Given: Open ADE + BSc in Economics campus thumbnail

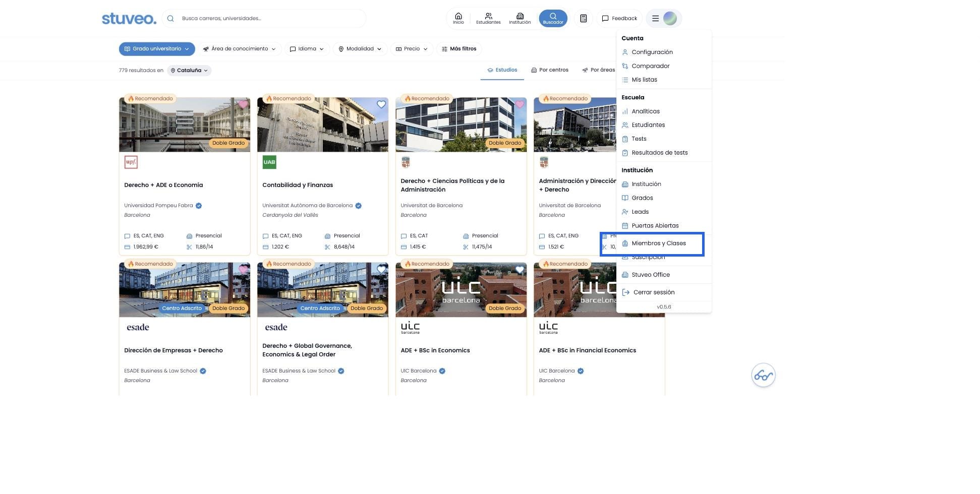Looking at the screenshot, I should click(461, 290).
